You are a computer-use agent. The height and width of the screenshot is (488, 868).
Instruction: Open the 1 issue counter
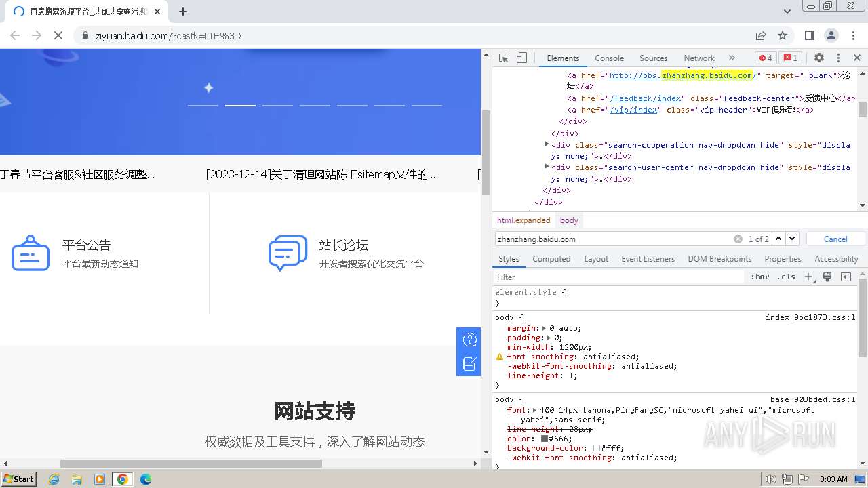point(789,58)
